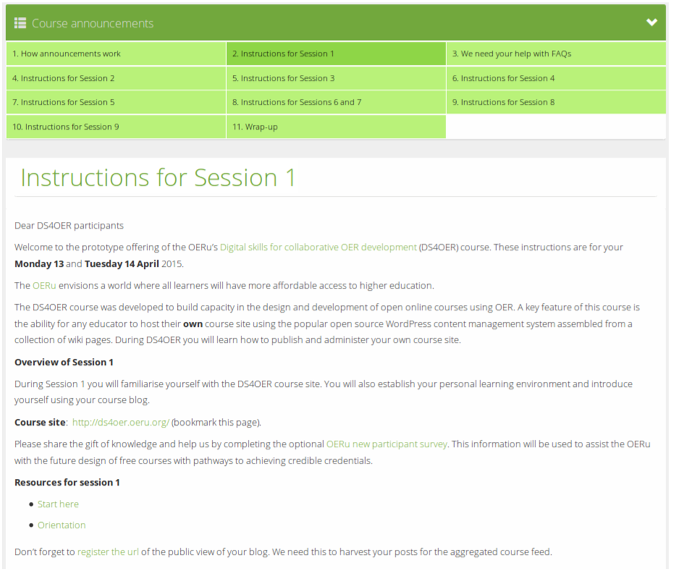This screenshot has width=673, height=577.
Task: Click the list icon beside Course announcements
Action: [x=20, y=23]
